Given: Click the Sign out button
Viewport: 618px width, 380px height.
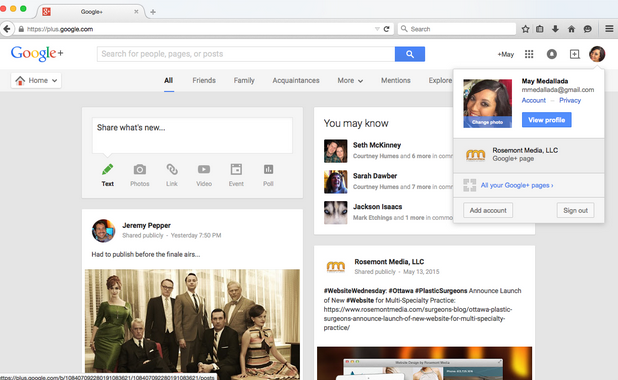Looking at the screenshot, I should click(x=575, y=210).
